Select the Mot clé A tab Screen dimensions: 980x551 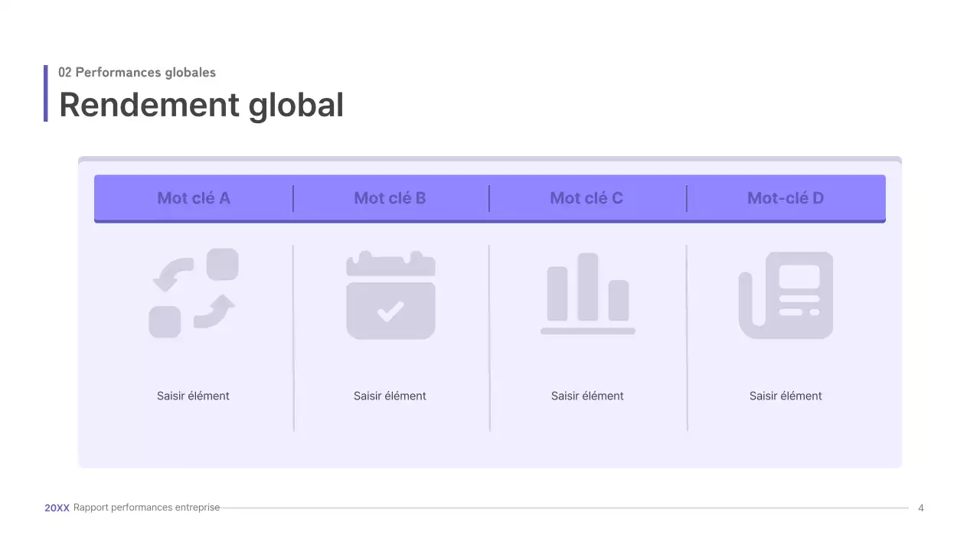(x=193, y=198)
